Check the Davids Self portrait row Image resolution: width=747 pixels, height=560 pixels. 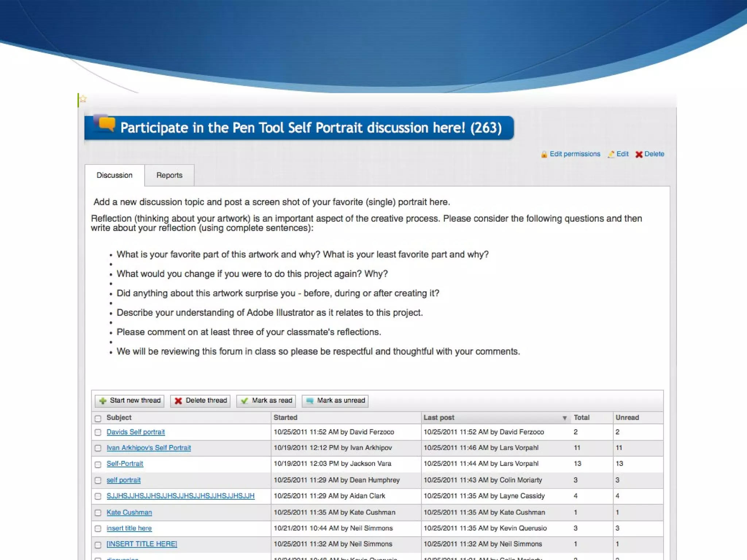[x=98, y=432]
